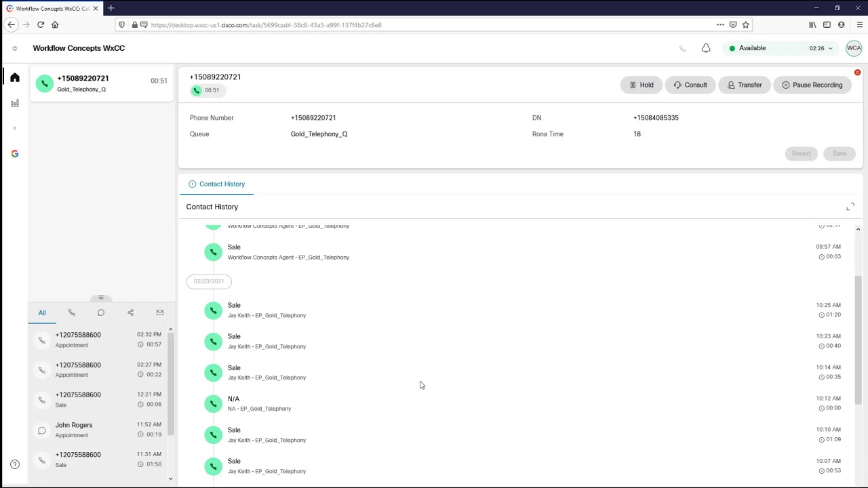Viewport: 868px width, 488px height.
Task: Open the browser page actions menu
Action: [720, 24]
